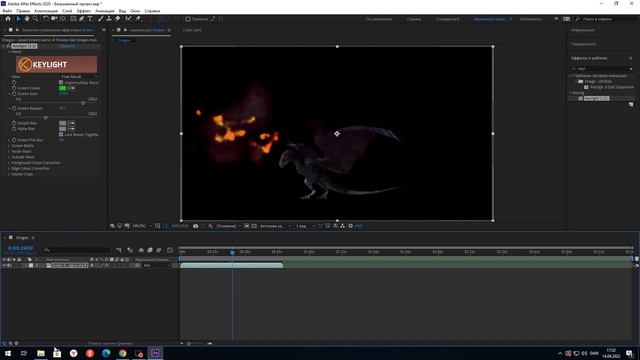
Task: Select the Rotation tool
Action: tap(45, 19)
